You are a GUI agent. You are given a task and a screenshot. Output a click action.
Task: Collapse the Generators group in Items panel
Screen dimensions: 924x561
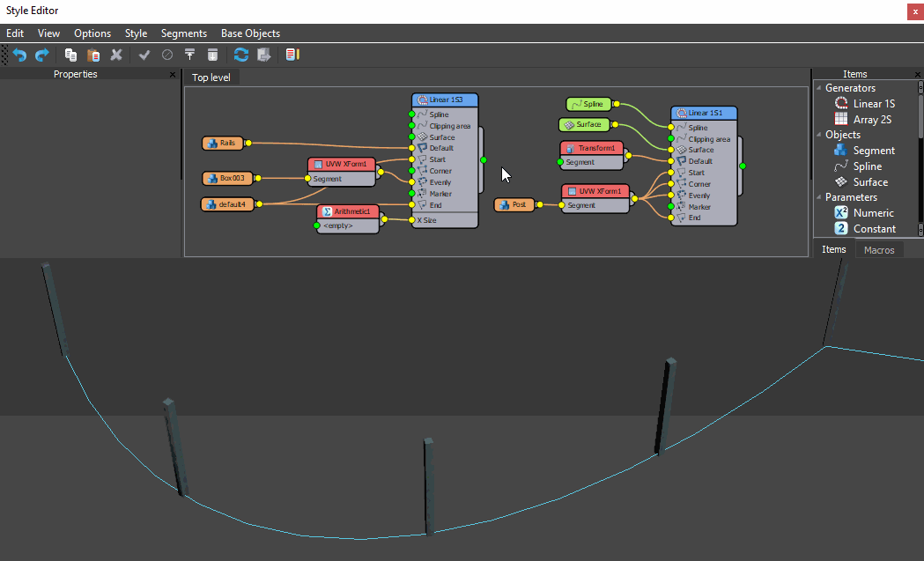coord(819,87)
